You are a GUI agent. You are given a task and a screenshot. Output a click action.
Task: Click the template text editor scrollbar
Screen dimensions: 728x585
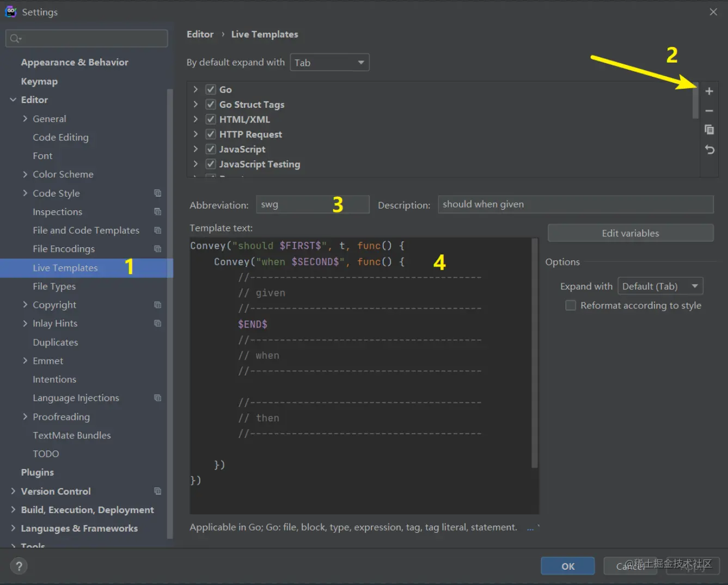535,353
